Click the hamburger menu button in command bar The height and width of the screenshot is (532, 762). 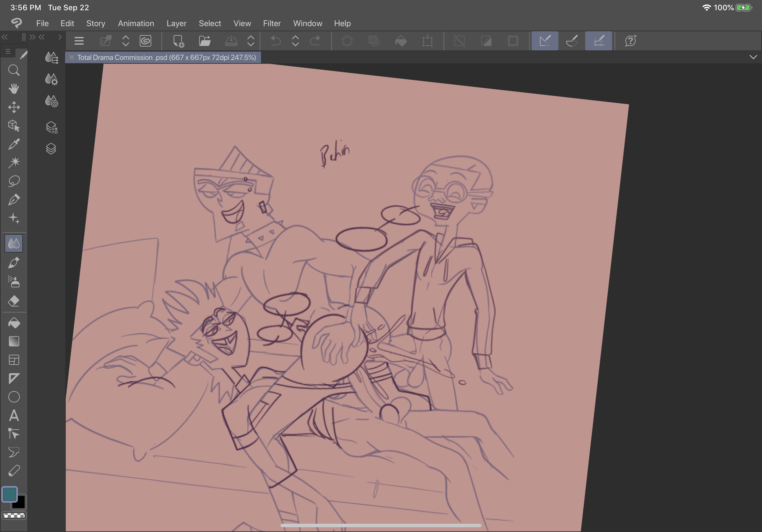tap(79, 41)
